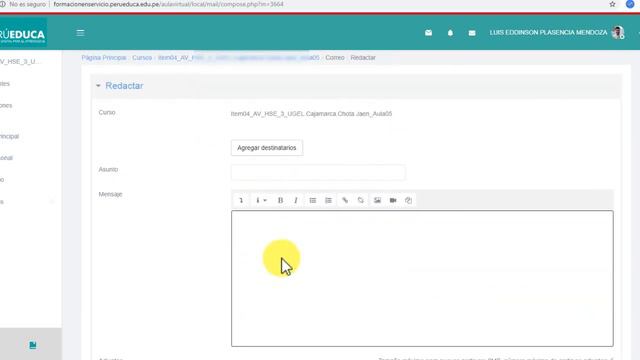640x360 pixels.
Task: Open the first mail envelope icon in header
Action: pos(428,33)
